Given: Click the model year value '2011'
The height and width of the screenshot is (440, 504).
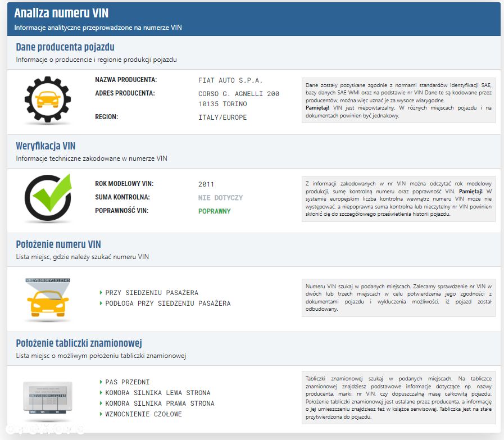Looking at the screenshot, I should [x=206, y=184].
